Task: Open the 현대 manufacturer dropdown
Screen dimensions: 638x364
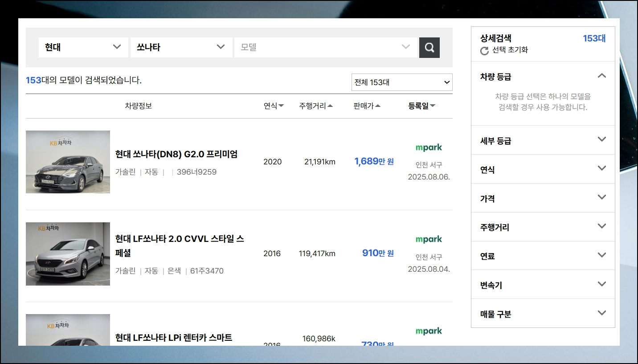Action: 83,47
